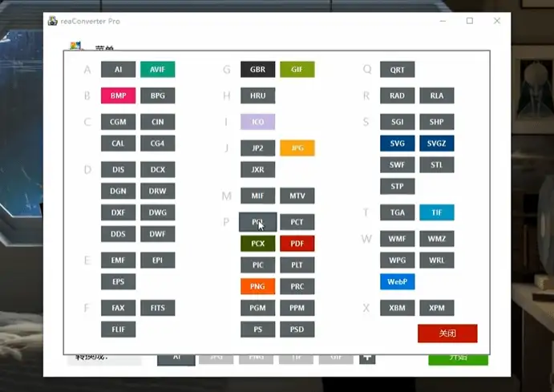Viewport: 554px width, 392px height.
Task: Pick the orange JPG format button
Action: [x=297, y=148]
